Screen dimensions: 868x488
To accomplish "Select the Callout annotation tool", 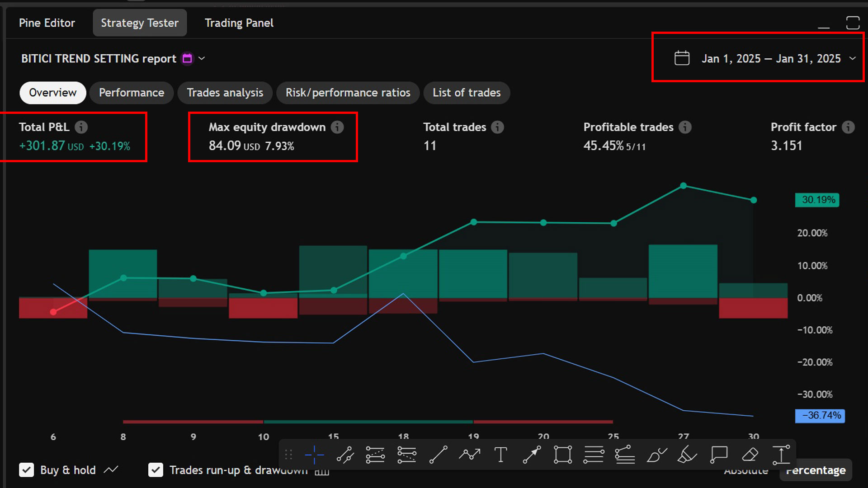I will 718,455.
